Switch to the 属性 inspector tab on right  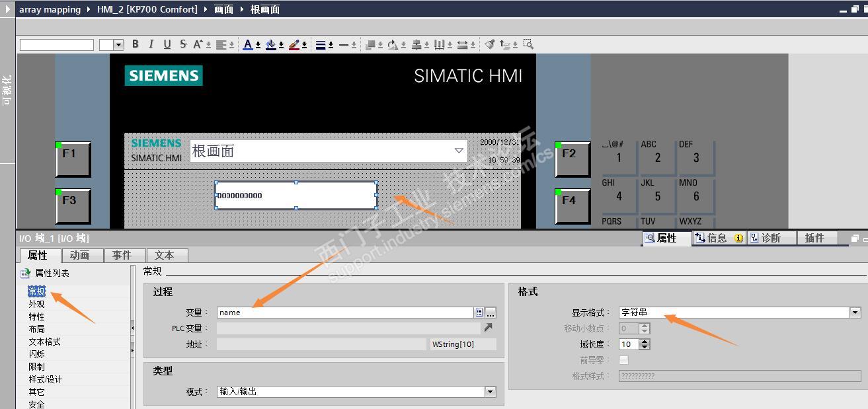click(667, 238)
